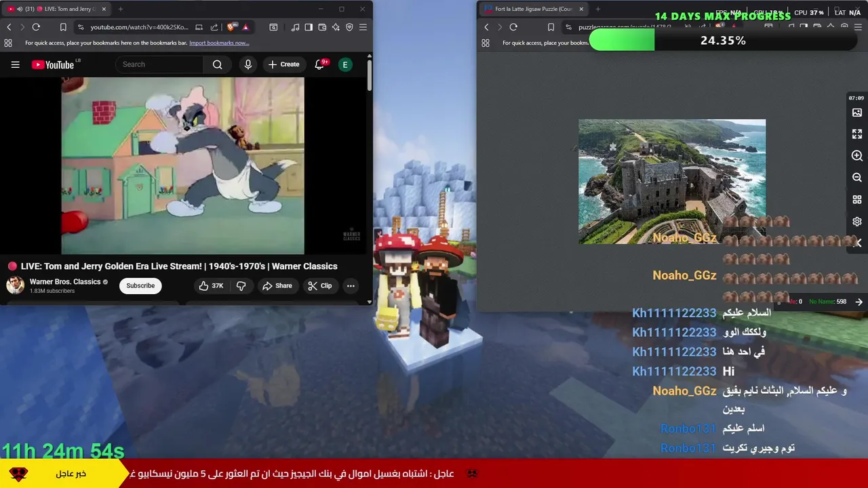Screen dimensions: 868x488
Task: Zoom in on the jigsaw puzzle
Action: (857, 156)
